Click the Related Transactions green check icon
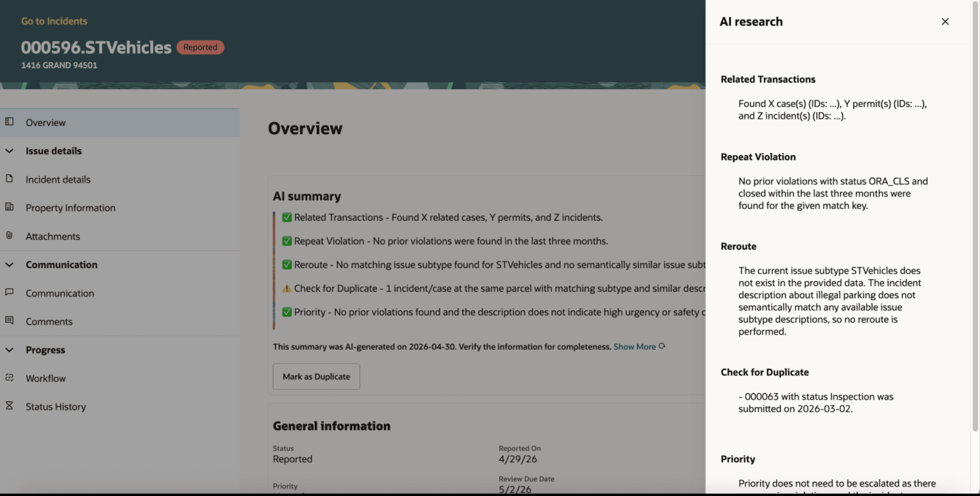This screenshot has height=496, width=980. (287, 217)
